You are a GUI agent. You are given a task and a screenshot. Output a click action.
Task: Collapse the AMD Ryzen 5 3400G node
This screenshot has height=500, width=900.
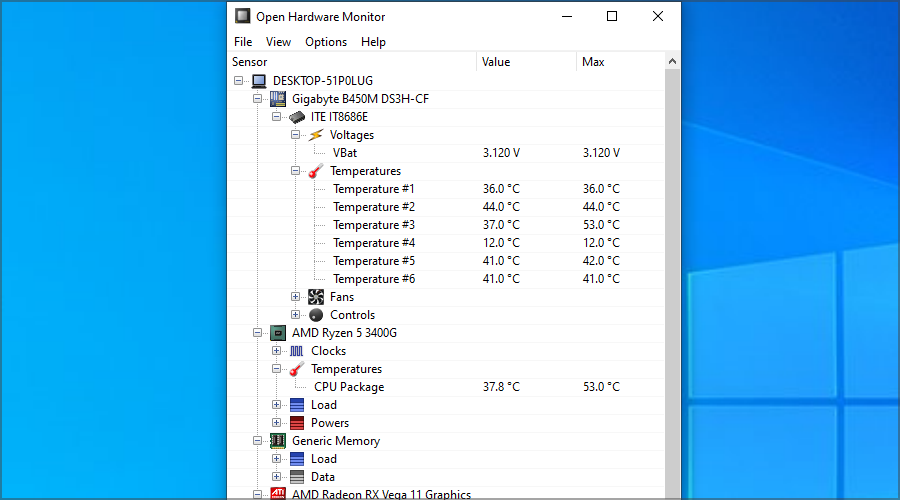[x=258, y=333]
